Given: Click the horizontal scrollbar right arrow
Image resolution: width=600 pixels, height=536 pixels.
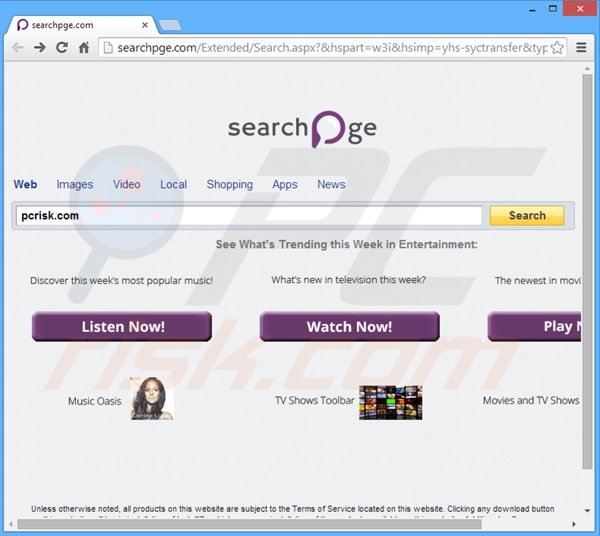Looking at the screenshot, I should [x=573, y=524].
